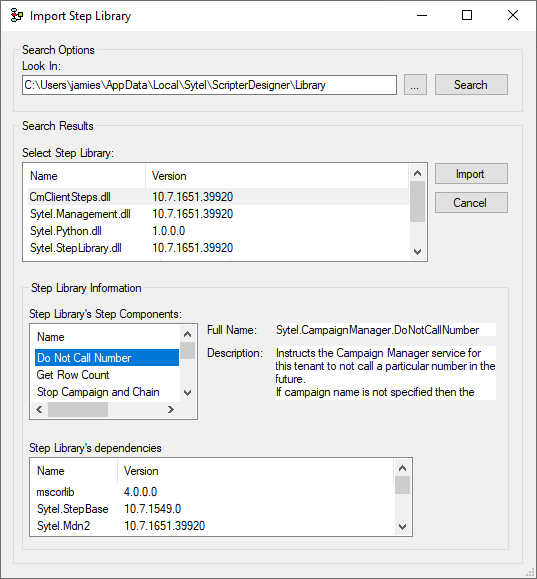
Task: Click the step components horizontal scrollbar thumb
Action: click(x=78, y=410)
